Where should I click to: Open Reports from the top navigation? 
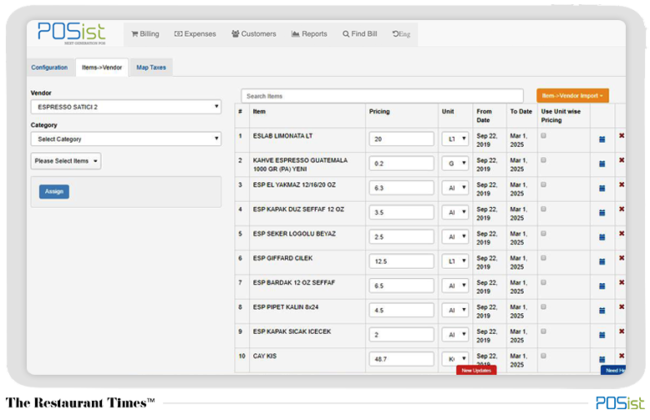309,34
